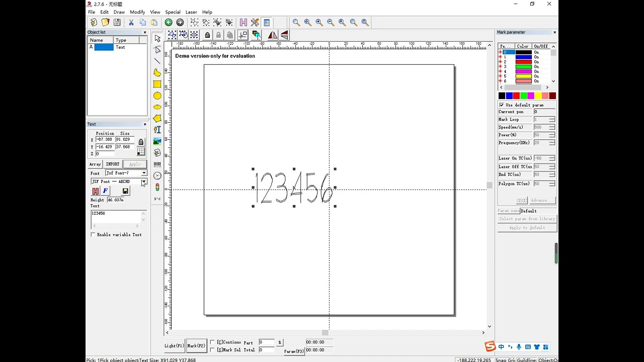
Task: Click Frequency(KHz) stepper control
Action: [x=552, y=143]
